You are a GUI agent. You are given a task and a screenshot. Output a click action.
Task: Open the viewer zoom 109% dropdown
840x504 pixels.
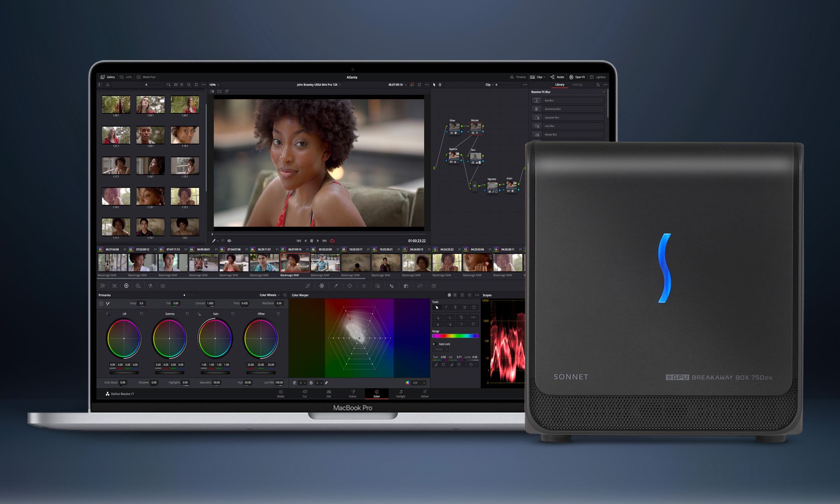pyautogui.click(x=214, y=84)
